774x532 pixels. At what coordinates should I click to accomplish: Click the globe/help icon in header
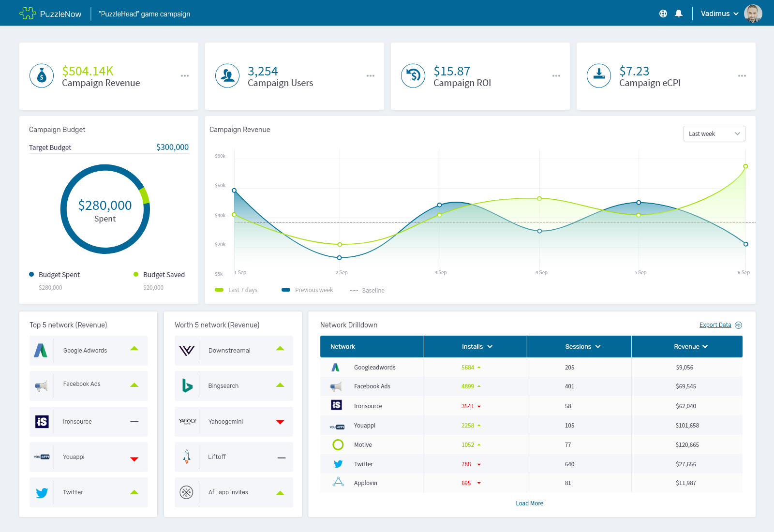662,13
